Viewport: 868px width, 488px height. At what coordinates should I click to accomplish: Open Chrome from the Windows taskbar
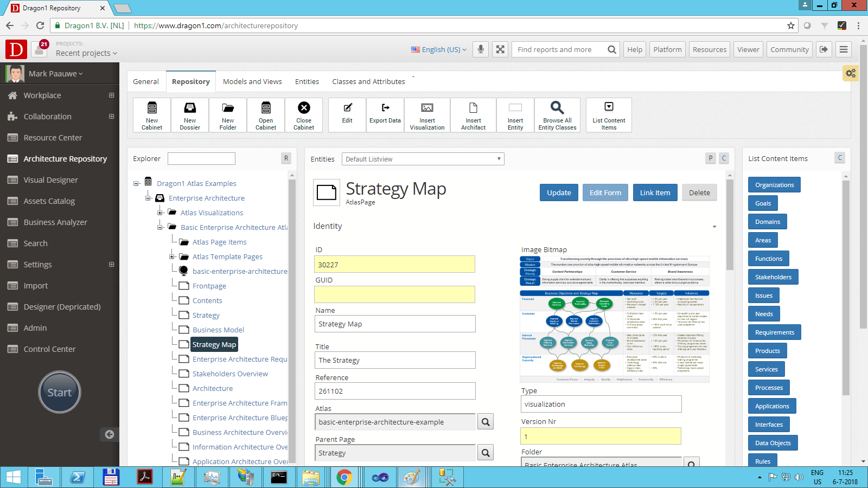coord(344,477)
